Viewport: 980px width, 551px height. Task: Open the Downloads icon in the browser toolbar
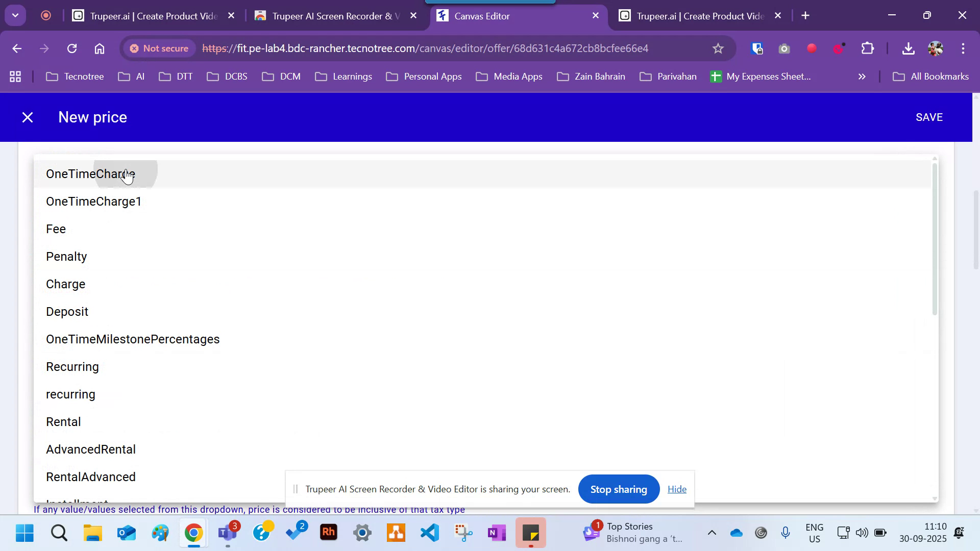click(909, 48)
